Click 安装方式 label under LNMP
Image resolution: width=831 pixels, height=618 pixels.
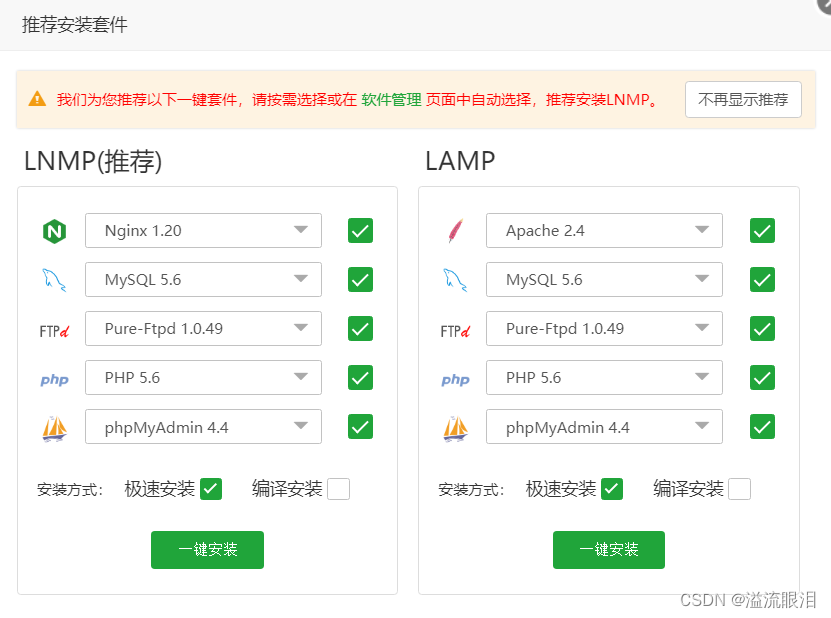click(70, 489)
